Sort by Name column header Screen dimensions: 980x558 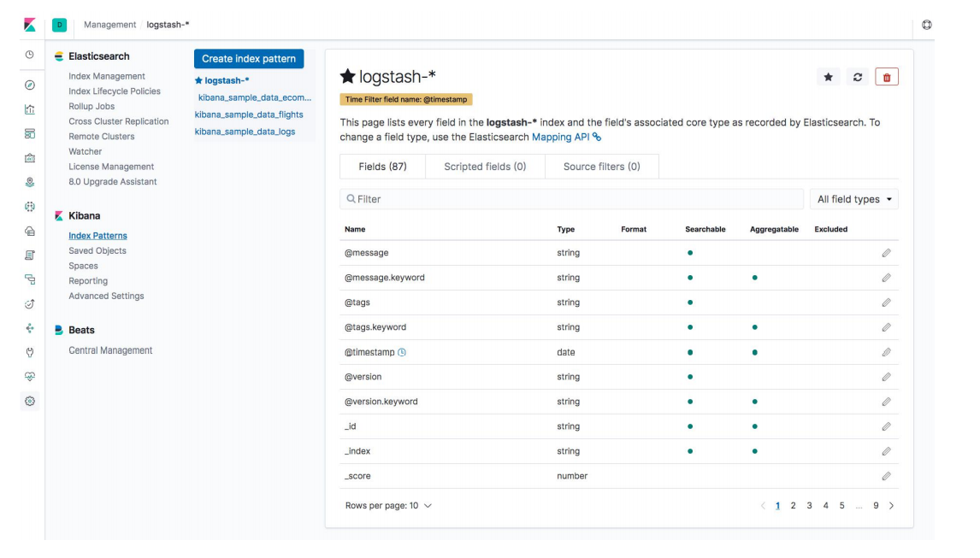[355, 229]
